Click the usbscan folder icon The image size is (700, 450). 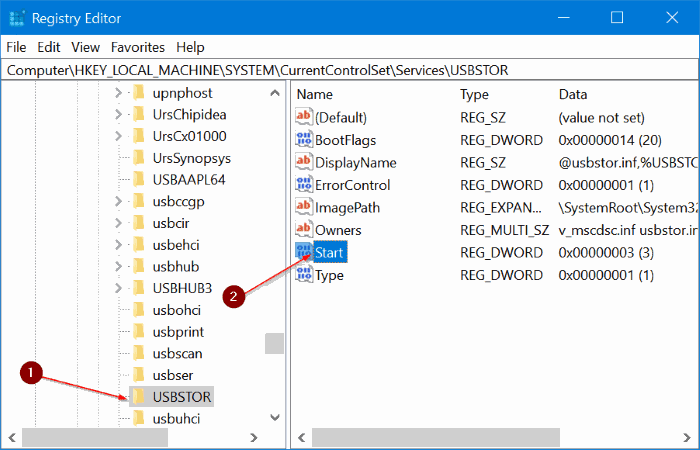click(139, 353)
